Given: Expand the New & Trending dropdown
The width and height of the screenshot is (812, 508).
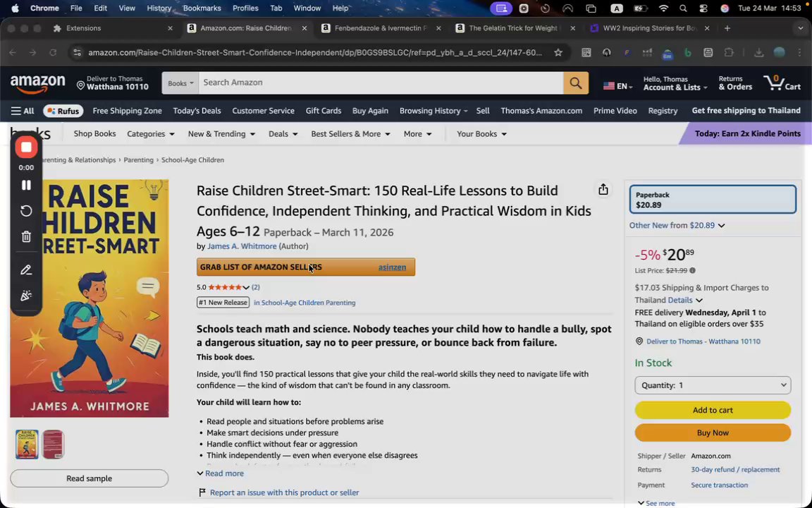Looking at the screenshot, I should pos(221,134).
